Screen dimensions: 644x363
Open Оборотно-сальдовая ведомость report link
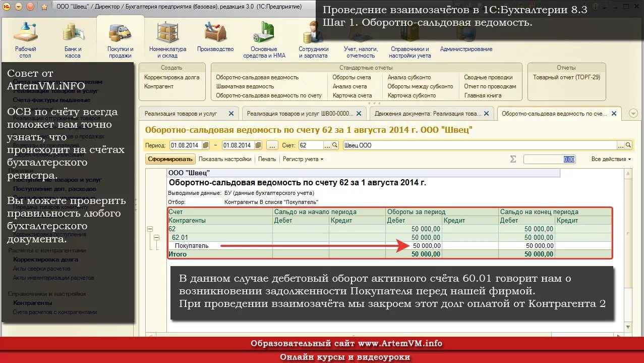point(257,77)
